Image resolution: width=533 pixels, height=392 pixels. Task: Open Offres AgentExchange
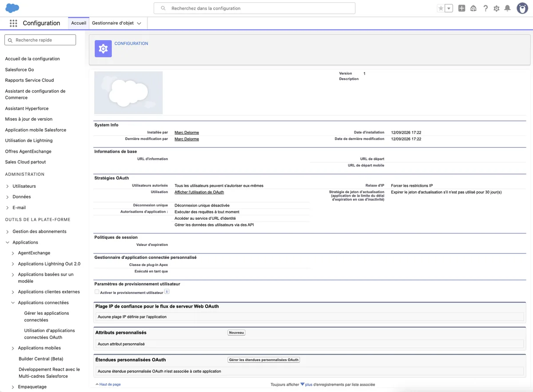(28, 151)
